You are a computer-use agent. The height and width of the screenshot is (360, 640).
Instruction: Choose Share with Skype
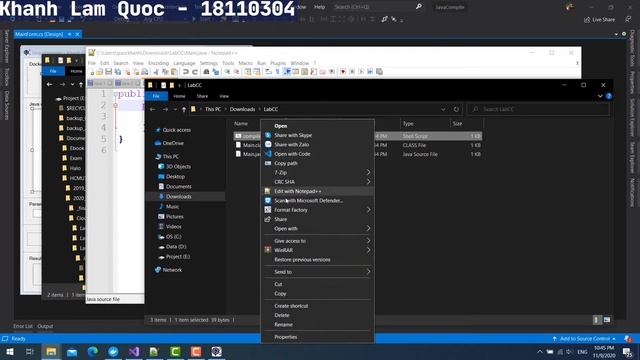(318, 136)
